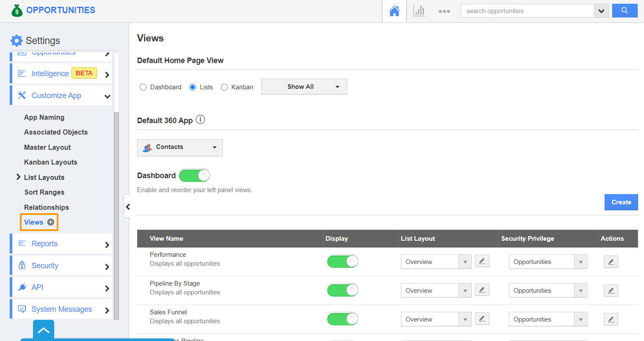Viewport: 644px width, 341px height.
Task: Turn off the Dashboard toggle switch
Action: click(x=194, y=175)
